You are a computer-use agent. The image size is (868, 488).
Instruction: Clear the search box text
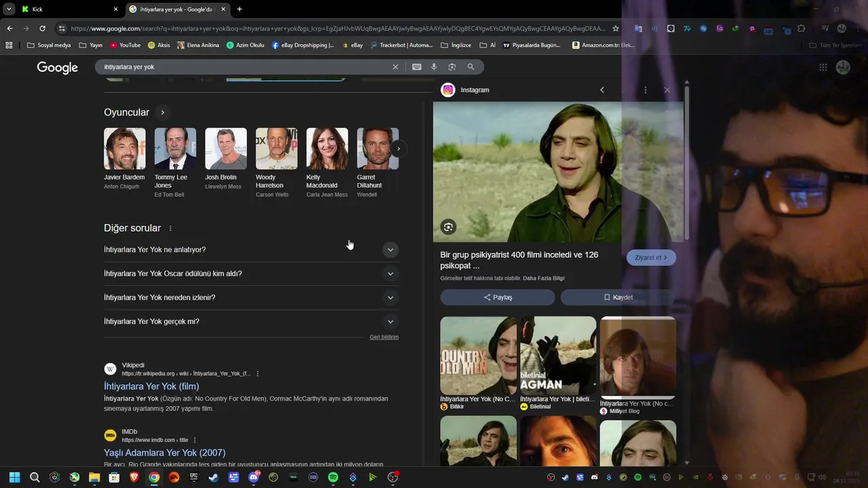[395, 67]
